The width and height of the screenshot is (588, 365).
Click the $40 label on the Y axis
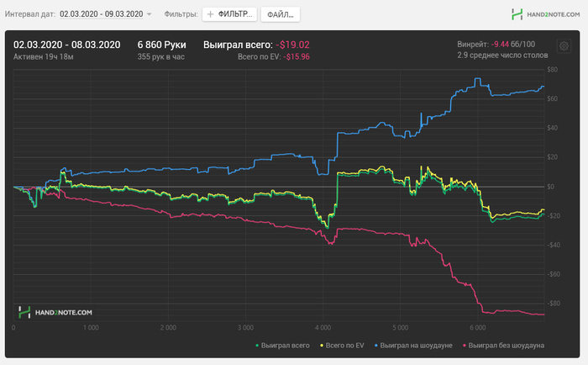(553, 128)
